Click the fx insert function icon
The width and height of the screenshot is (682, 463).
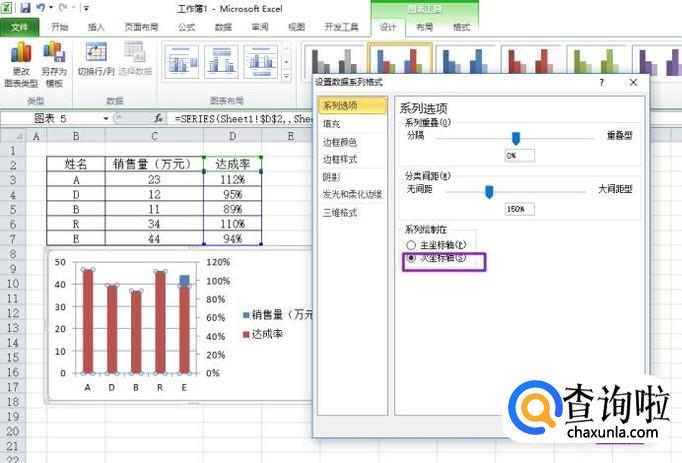coord(158,118)
